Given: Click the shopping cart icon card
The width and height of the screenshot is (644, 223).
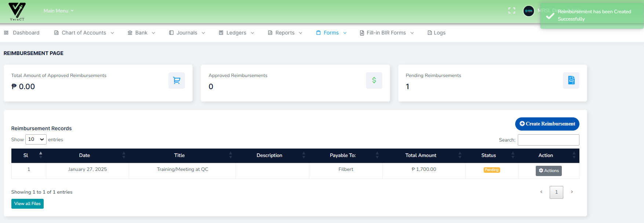Looking at the screenshot, I should pos(177,80).
